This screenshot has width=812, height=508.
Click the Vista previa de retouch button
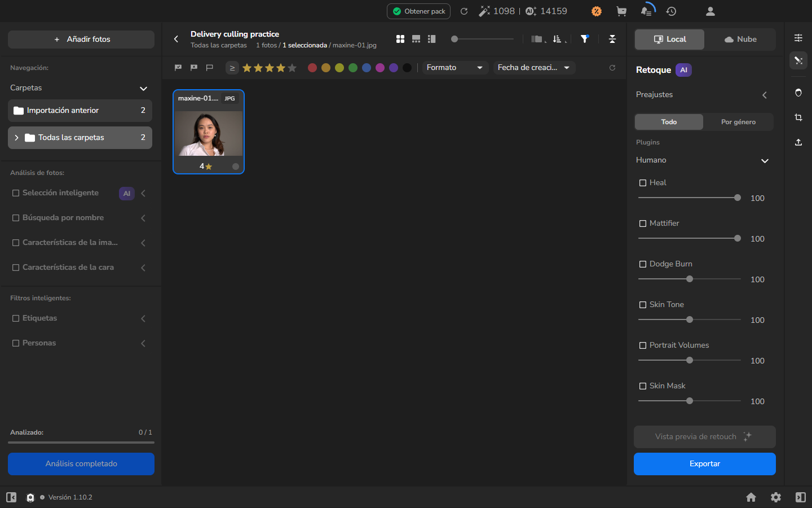[x=705, y=437]
